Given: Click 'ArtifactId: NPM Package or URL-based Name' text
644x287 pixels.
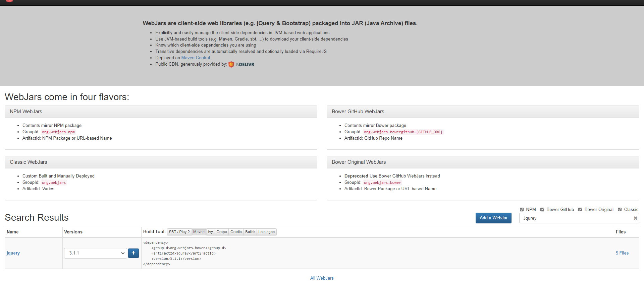Looking at the screenshot, I should tap(67, 138).
